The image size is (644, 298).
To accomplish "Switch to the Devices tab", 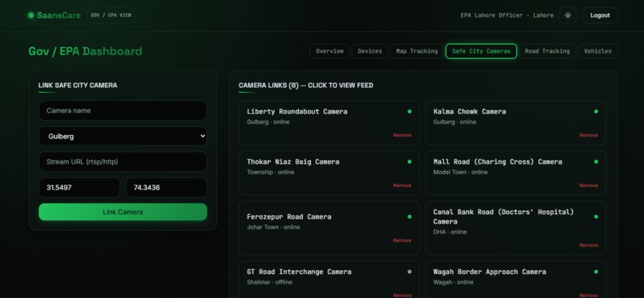I will [370, 51].
